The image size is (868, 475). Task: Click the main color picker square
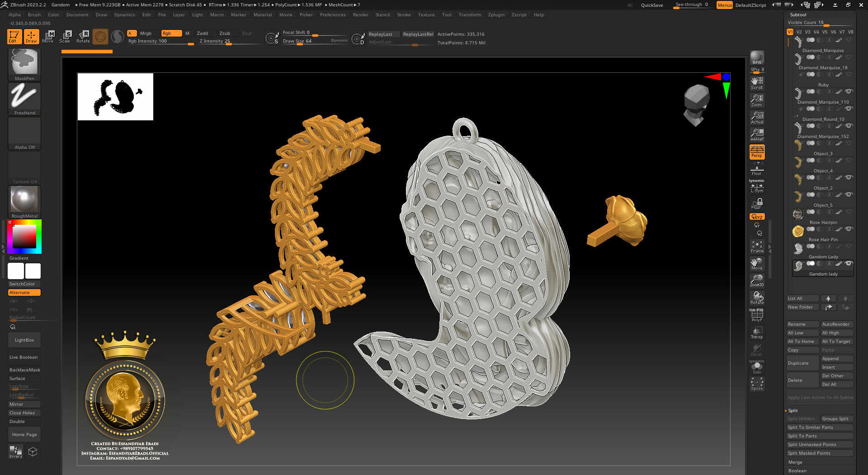point(24,236)
